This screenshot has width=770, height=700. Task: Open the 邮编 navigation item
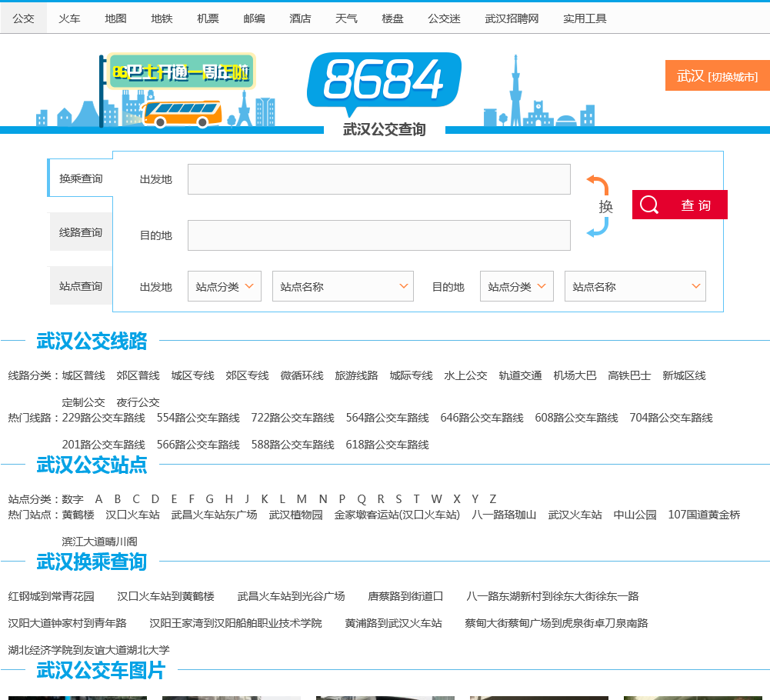[x=254, y=18]
